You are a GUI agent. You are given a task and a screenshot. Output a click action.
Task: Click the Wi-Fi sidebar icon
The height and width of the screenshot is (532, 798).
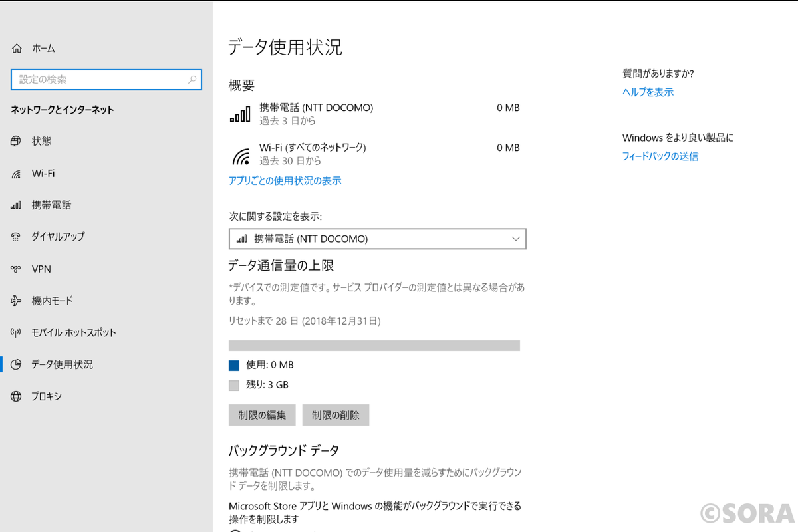pyautogui.click(x=17, y=174)
